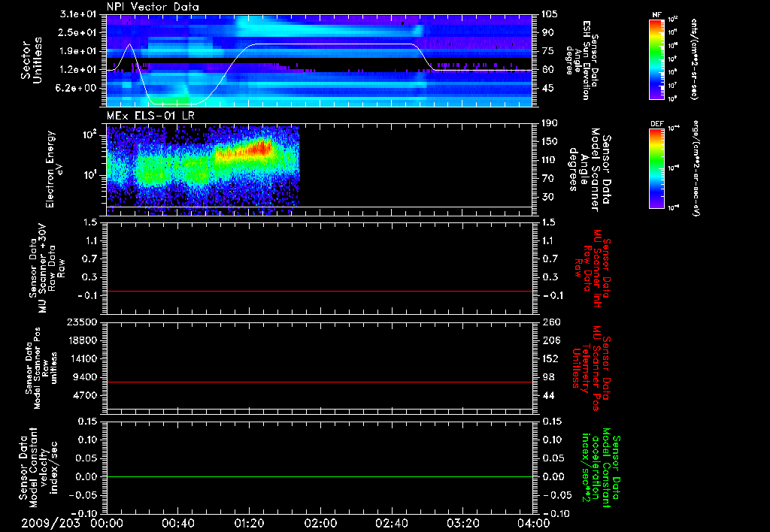Click the 2009/203 date label
The image size is (770, 532).
click(50, 523)
